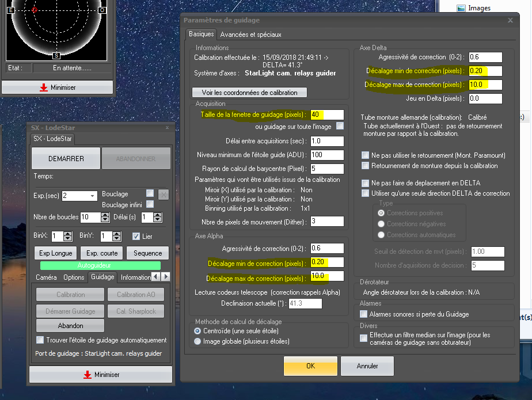This screenshot has height=400, width=532.
Task: Toggle the Bouclage checkbox
Action: coord(150,193)
